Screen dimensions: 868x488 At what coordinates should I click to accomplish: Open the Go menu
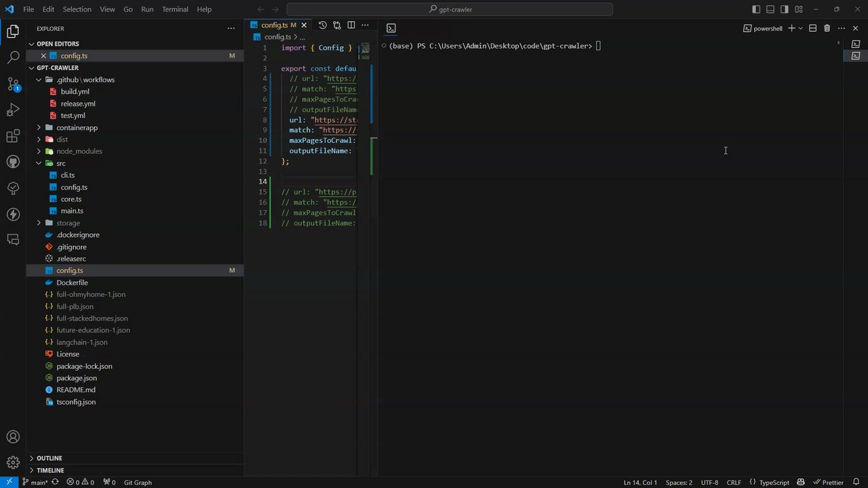click(x=128, y=9)
